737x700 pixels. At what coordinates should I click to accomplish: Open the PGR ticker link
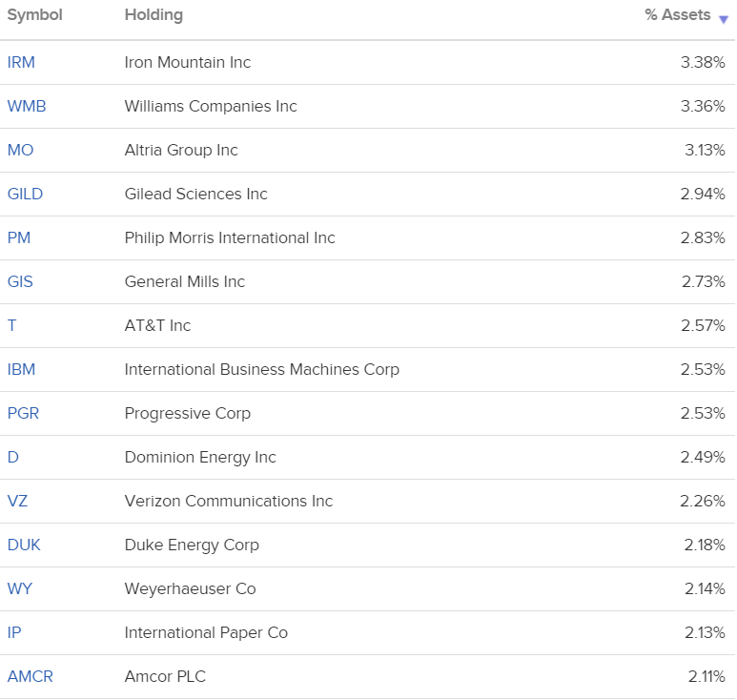(23, 413)
